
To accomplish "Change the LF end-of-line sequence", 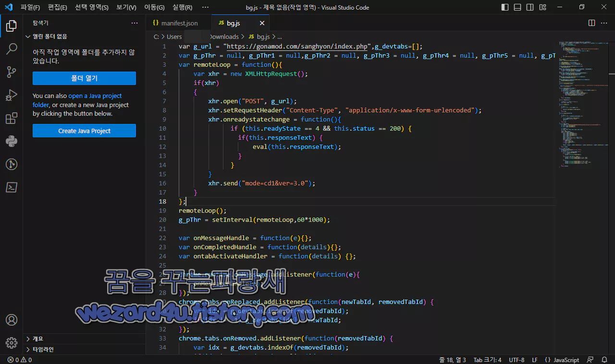I will click(x=535, y=360).
